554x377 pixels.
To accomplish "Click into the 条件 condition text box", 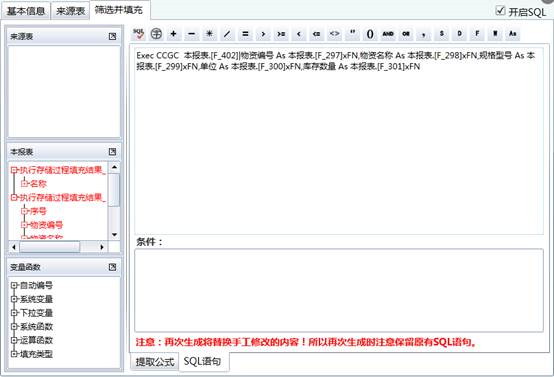I will coord(338,290).
